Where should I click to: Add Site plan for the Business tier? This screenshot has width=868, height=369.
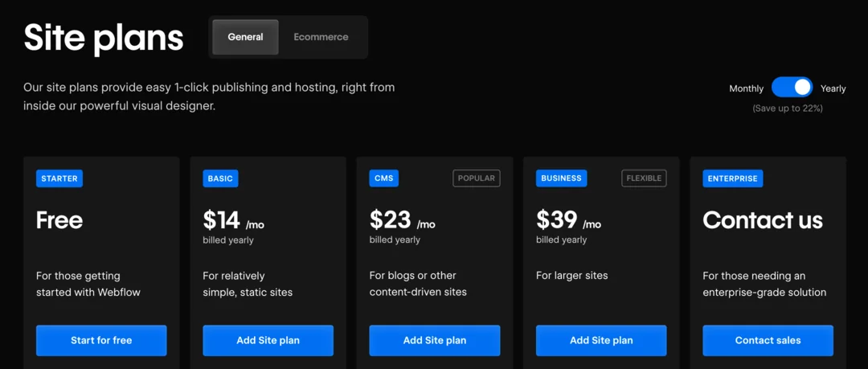click(x=601, y=340)
